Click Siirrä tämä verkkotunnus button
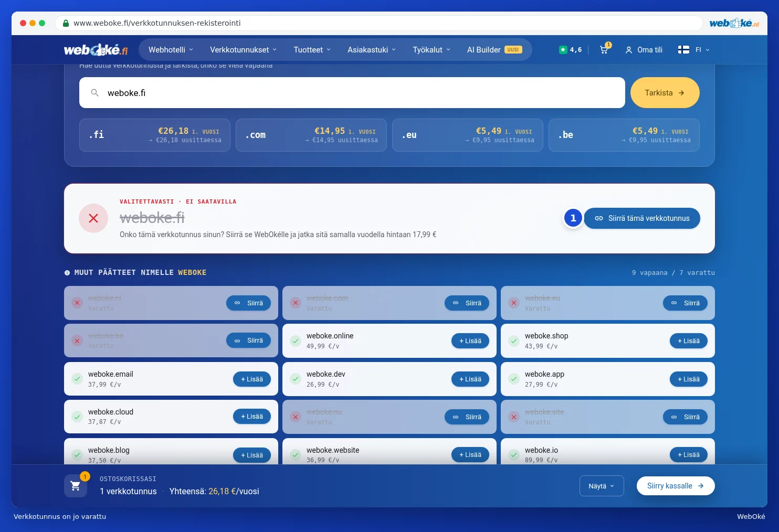The height and width of the screenshot is (532, 779). pos(642,218)
